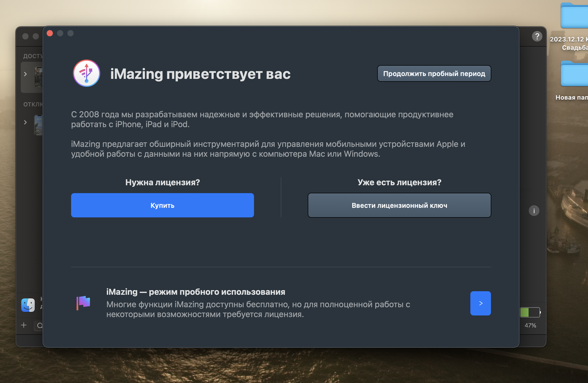Click Продолжить пробный период button
The height and width of the screenshot is (383, 588).
point(434,74)
